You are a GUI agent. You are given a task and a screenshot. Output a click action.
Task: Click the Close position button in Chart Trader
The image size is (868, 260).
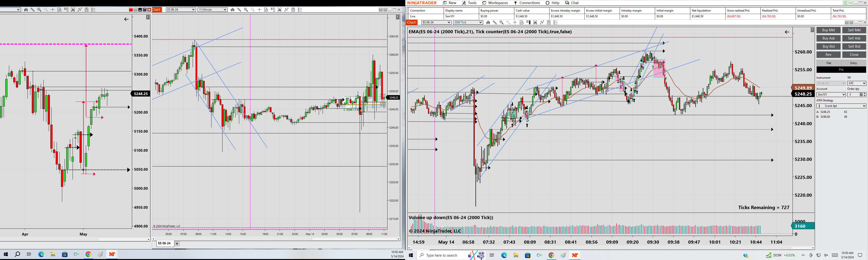tap(854, 54)
